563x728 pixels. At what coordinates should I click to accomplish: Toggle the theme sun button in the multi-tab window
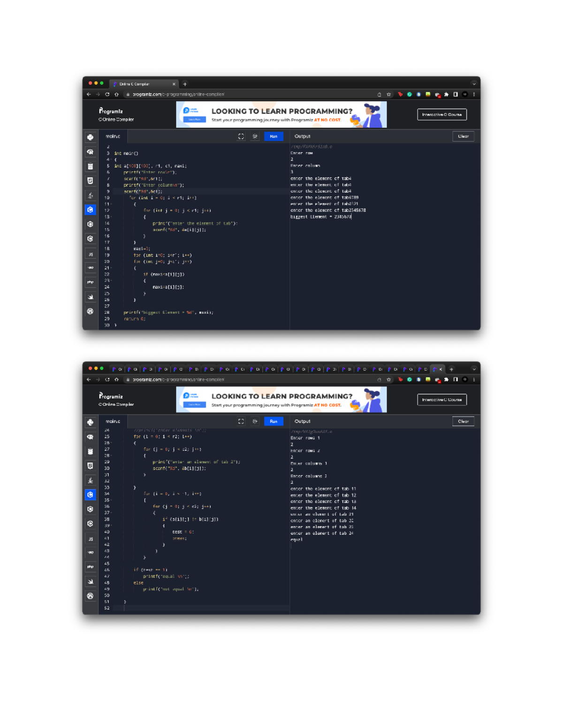tap(255, 421)
